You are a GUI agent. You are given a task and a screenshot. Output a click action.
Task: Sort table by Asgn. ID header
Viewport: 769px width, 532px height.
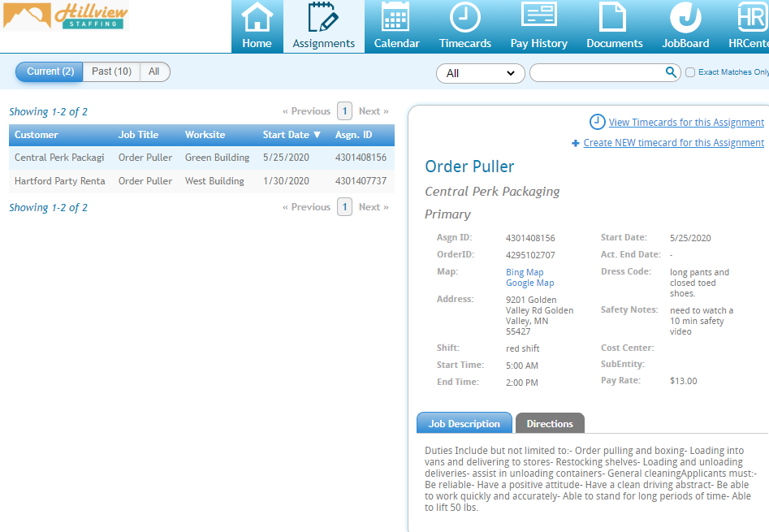[353, 135]
